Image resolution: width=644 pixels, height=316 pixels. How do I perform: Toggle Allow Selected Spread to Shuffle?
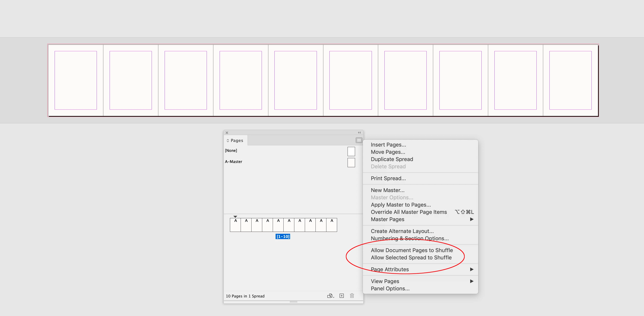pos(411,257)
